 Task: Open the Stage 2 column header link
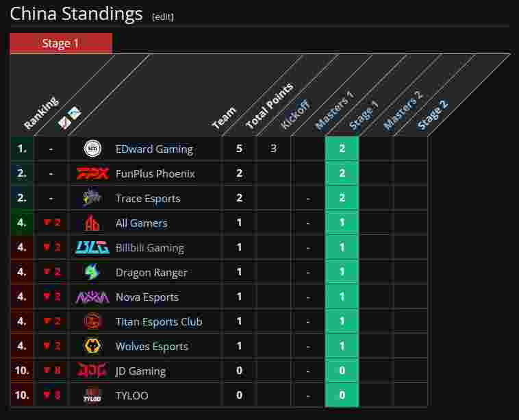click(432, 114)
